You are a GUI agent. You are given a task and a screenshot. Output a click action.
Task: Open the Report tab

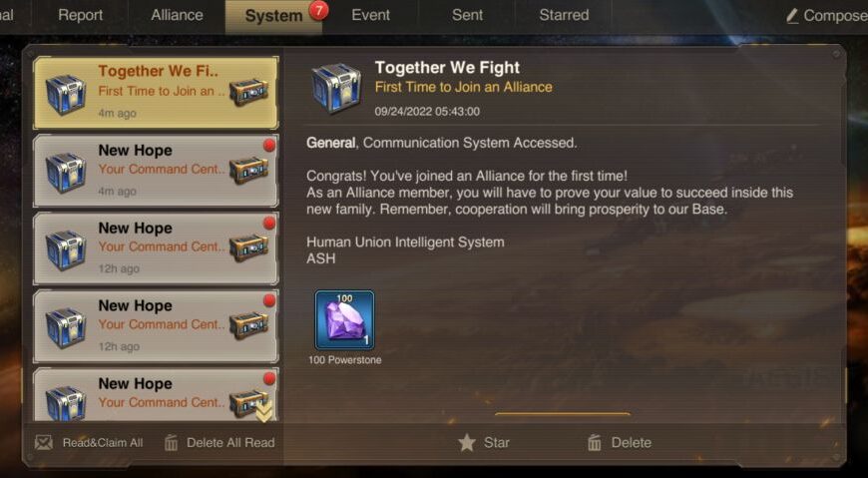80,15
